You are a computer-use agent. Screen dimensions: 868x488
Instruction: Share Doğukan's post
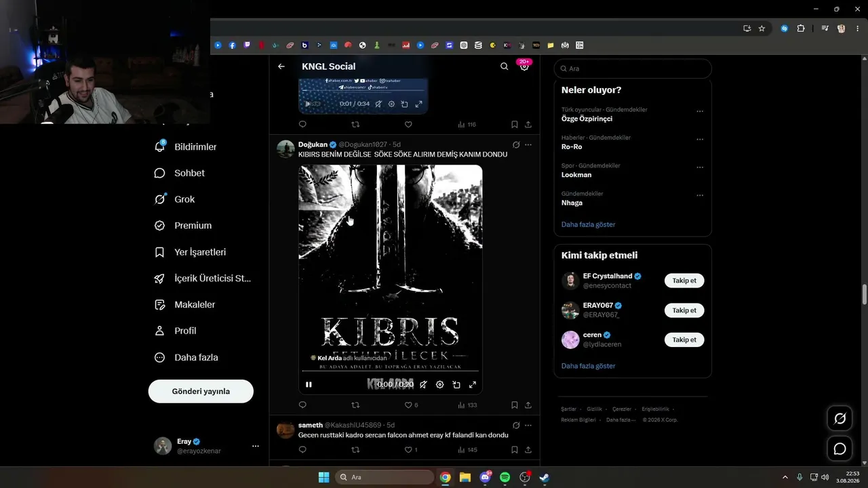528,405
